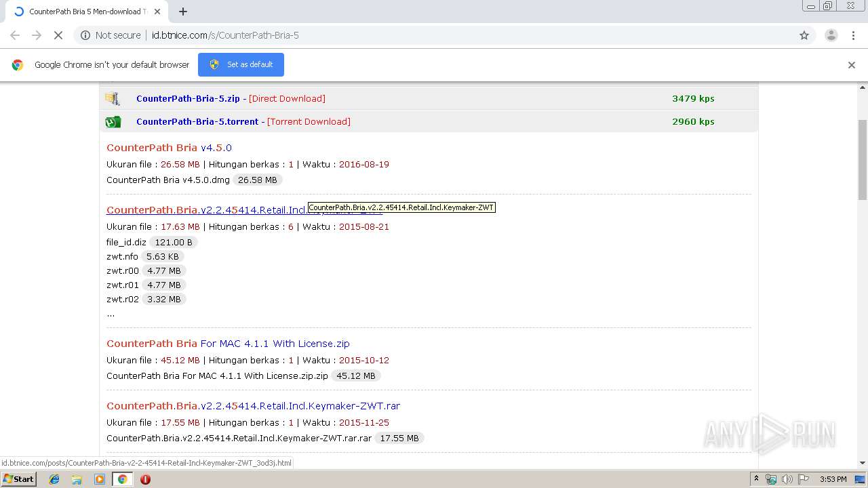Click the 26.58 MB size badge
The width and height of the screenshot is (868, 488).
coord(257,180)
